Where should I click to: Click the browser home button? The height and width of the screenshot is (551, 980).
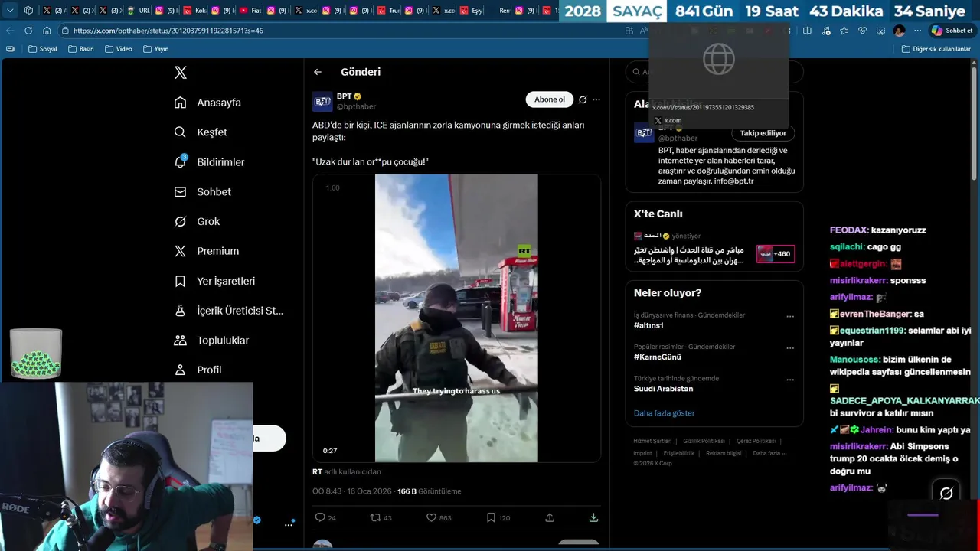coord(47,31)
